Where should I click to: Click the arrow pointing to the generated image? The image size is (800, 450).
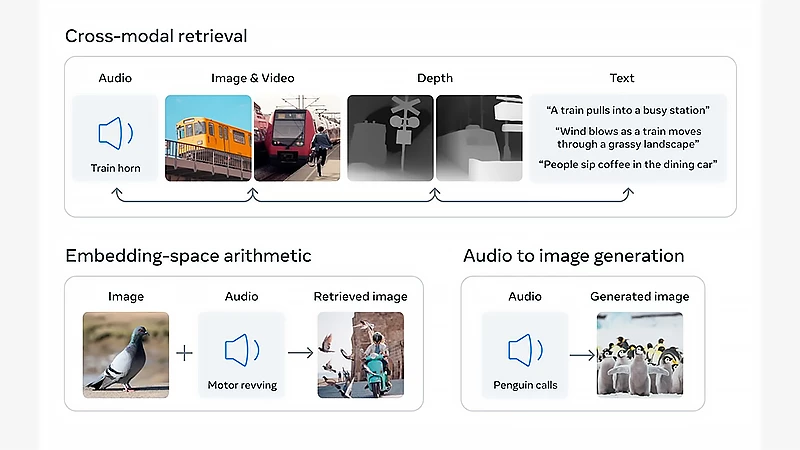[x=582, y=355]
